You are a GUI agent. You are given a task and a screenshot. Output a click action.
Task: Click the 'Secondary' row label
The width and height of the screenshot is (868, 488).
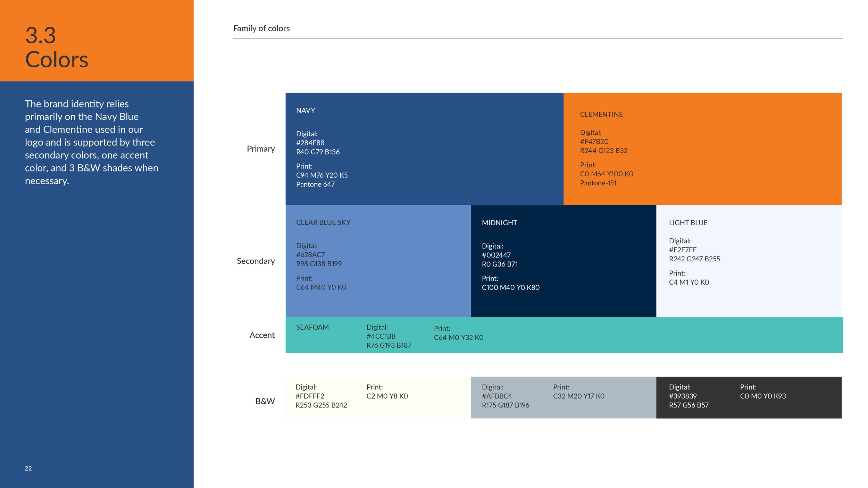[256, 261]
